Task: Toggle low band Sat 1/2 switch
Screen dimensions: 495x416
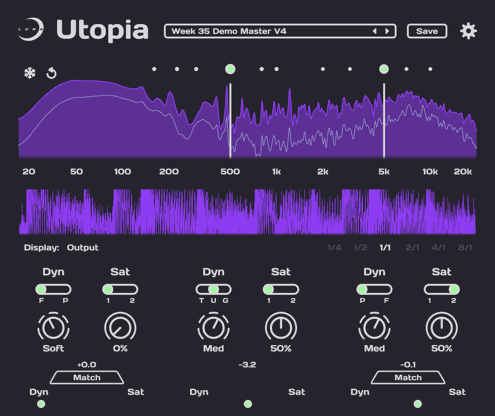Action: coord(120,289)
